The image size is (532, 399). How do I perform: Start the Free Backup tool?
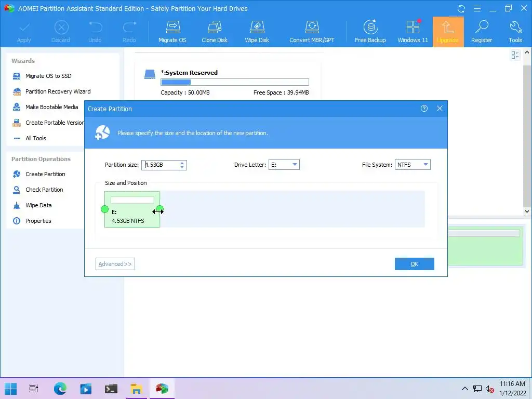tap(370, 32)
